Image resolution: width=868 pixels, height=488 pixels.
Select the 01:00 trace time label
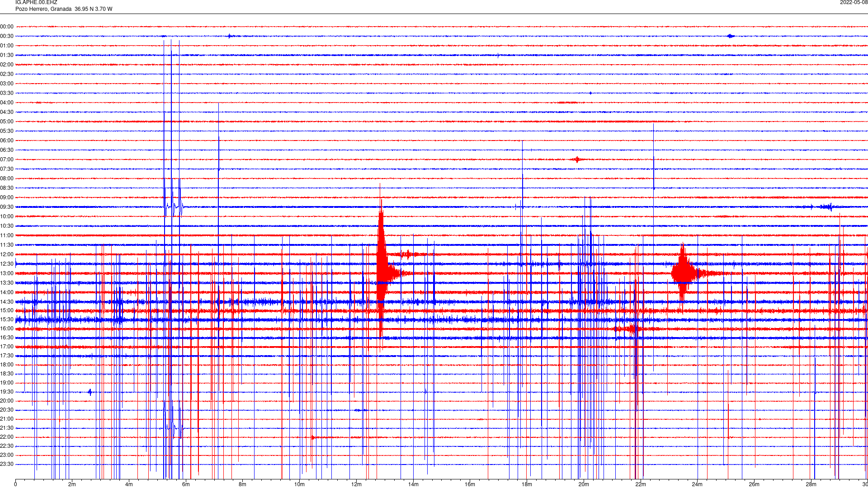(x=7, y=46)
